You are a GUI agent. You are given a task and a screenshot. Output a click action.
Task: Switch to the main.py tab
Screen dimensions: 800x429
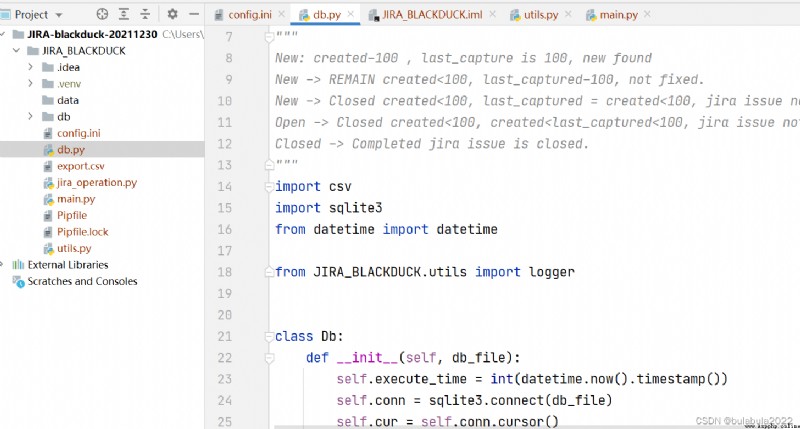click(x=618, y=15)
